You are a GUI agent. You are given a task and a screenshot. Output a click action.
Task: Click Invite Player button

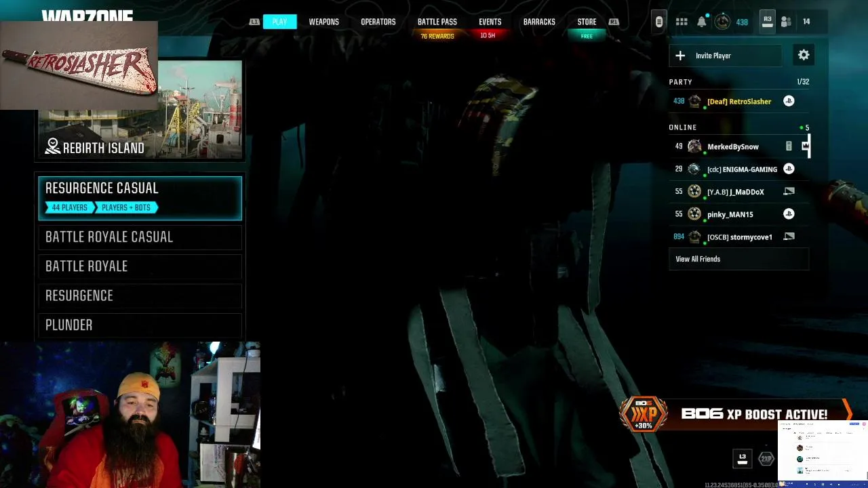[725, 56]
